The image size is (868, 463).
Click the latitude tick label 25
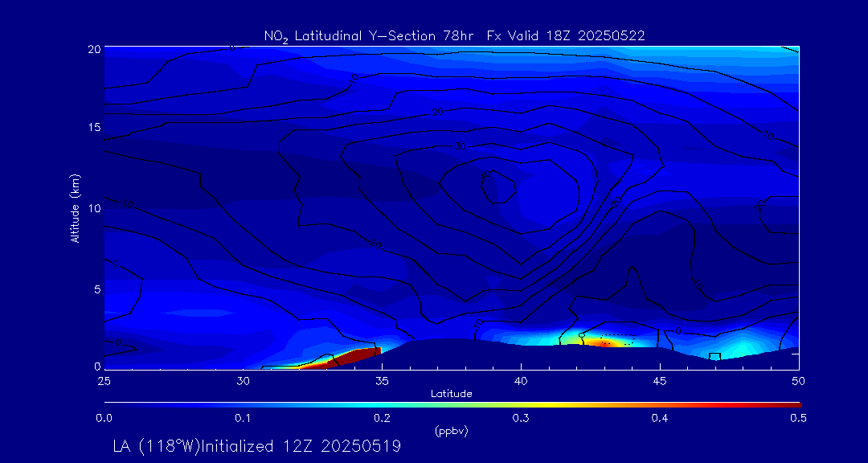point(104,381)
